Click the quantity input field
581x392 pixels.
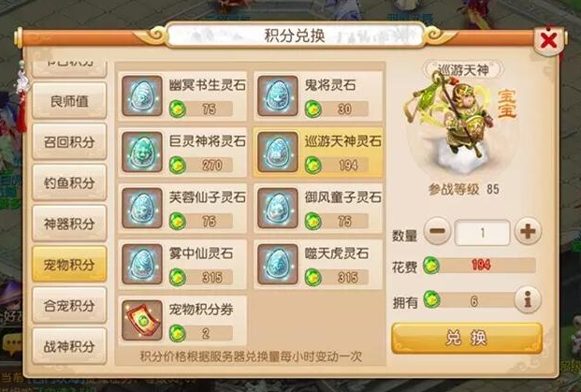click(x=483, y=233)
